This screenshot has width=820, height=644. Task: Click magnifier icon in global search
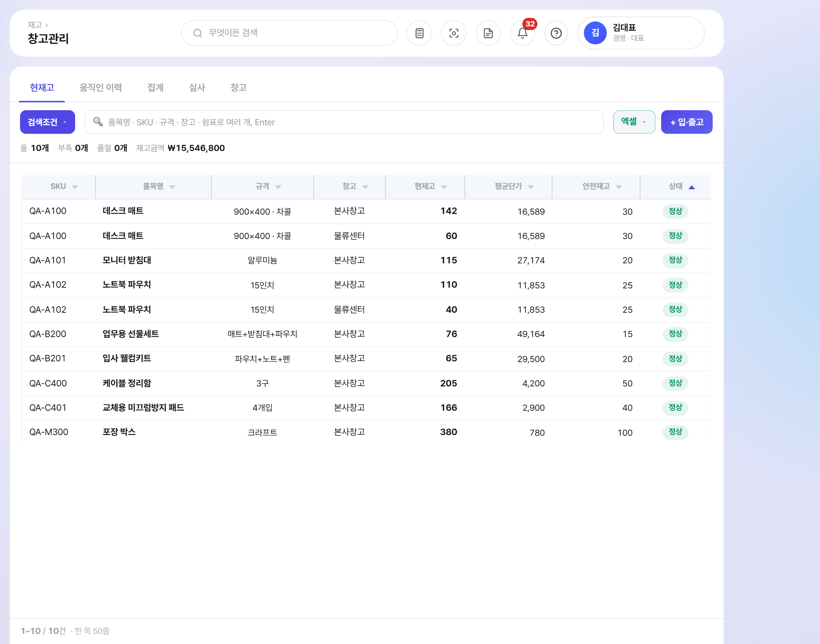point(197,33)
